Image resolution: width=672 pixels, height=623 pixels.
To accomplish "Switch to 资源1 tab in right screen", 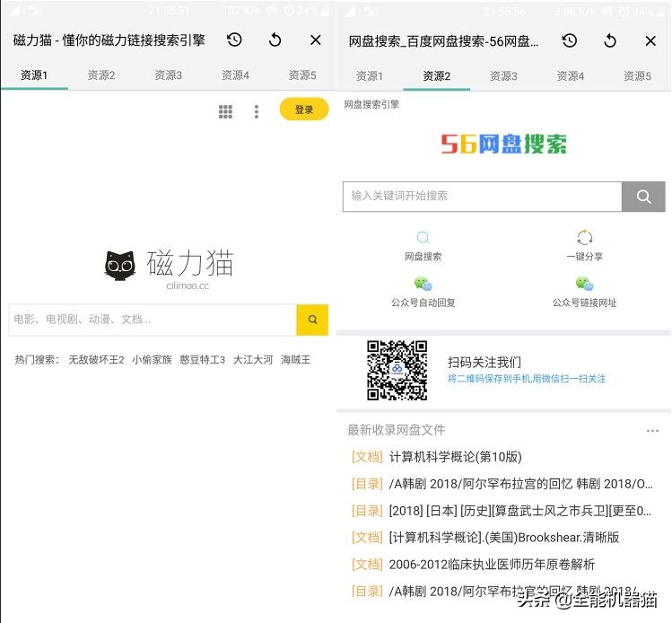I will coord(370,76).
